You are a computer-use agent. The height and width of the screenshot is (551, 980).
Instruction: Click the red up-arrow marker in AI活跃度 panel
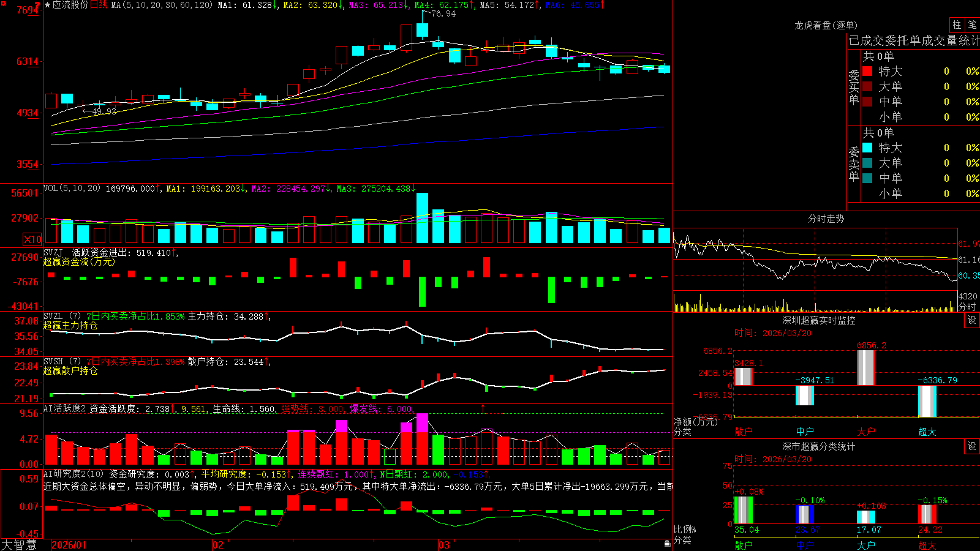coord(483,408)
